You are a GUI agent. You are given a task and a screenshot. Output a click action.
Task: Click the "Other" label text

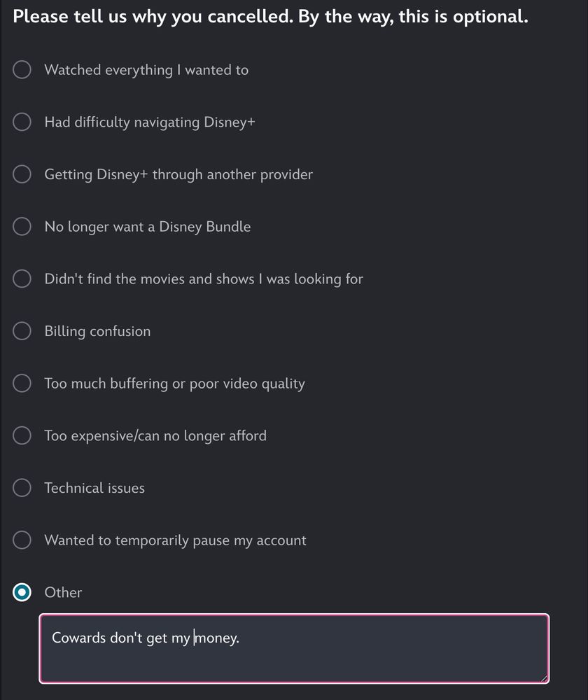(x=64, y=592)
